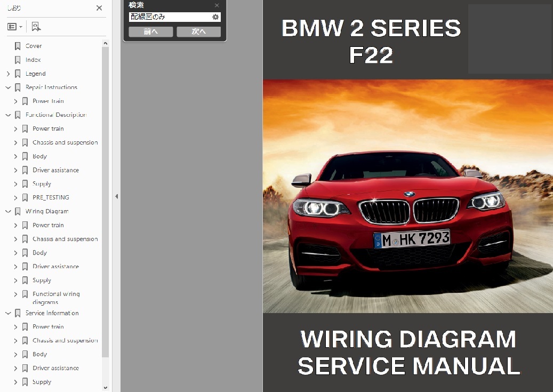Expand Supply under Functional Description
Image resolution: width=553 pixels, height=392 pixels.
(x=15, y=184)
